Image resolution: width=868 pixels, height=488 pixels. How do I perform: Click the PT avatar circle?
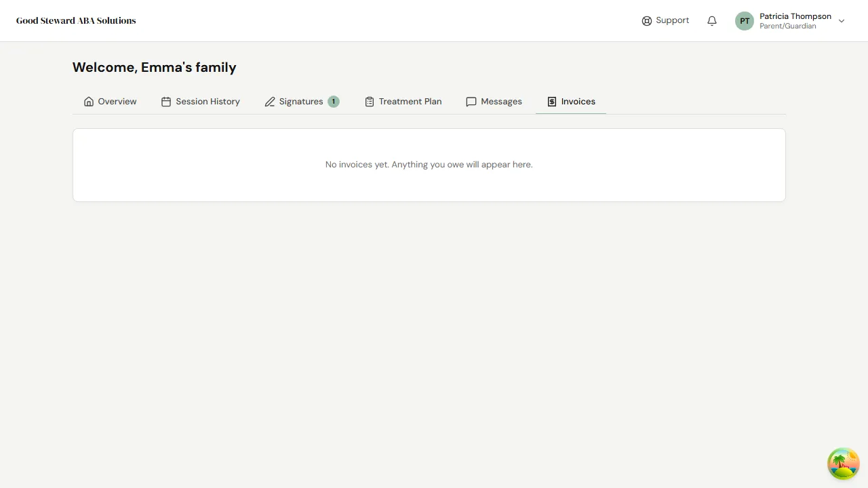pyautogui.click(x=744, y=20)
